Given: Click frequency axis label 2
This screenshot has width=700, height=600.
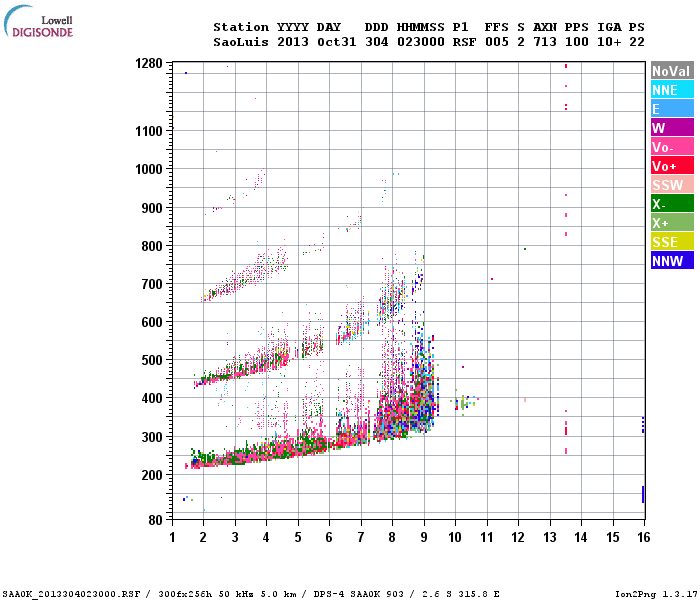Looking at the screenshot, I should [x=203, y=537].
